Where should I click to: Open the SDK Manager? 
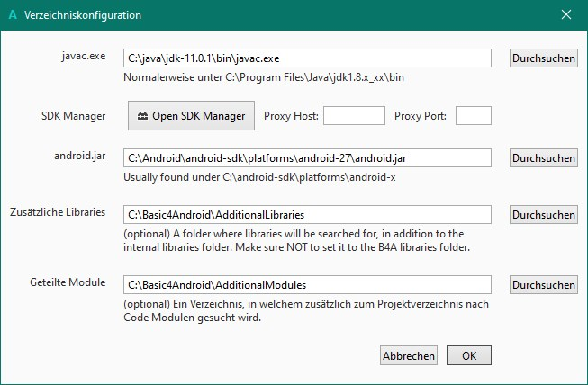pos(190,116)
